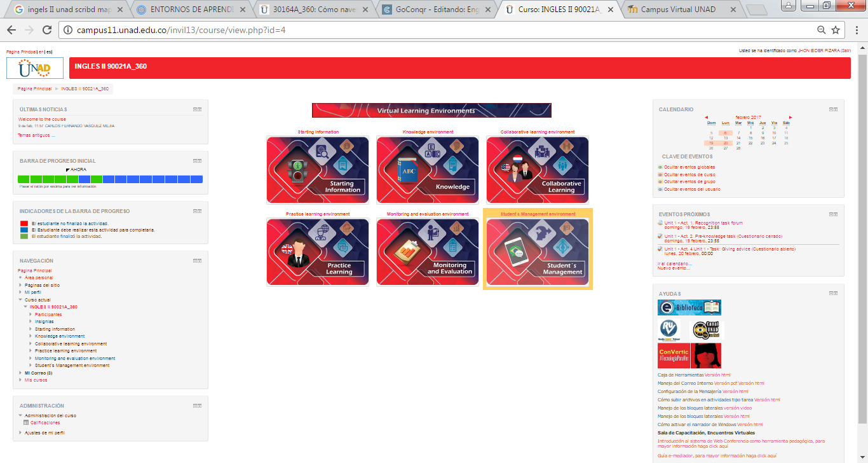Toggle hiding of course events (eye icon)
868x463 pixels.
660,174
